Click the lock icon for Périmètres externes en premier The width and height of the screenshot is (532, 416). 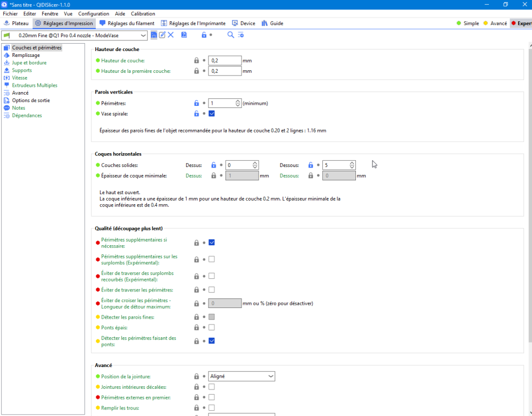click(x=196, y=397)
